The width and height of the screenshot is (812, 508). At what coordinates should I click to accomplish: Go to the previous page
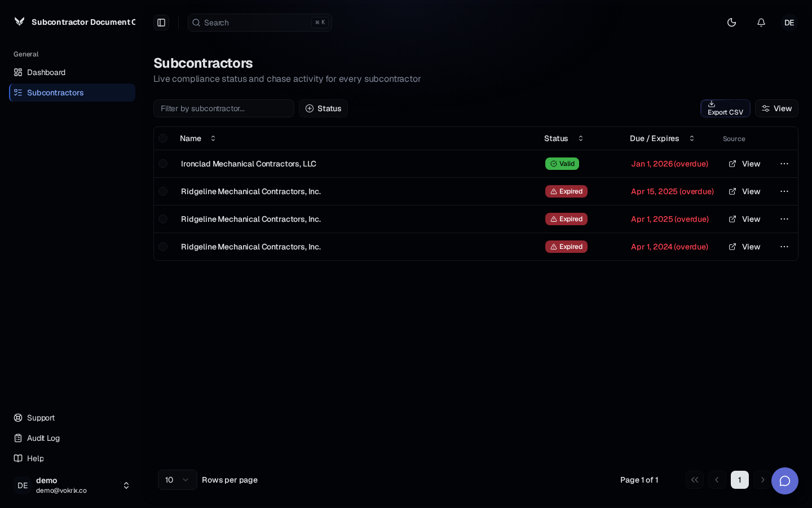[717, 480]
